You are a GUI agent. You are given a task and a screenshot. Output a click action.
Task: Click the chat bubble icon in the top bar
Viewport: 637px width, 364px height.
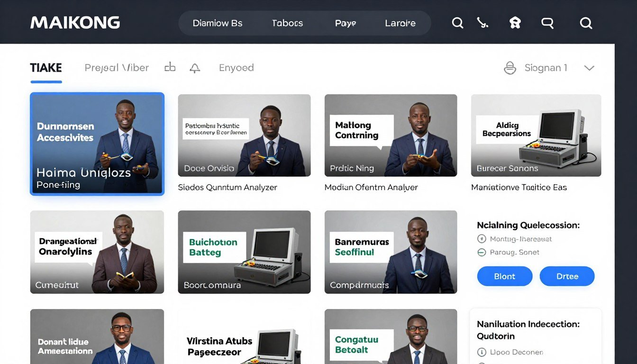point(547,22)
